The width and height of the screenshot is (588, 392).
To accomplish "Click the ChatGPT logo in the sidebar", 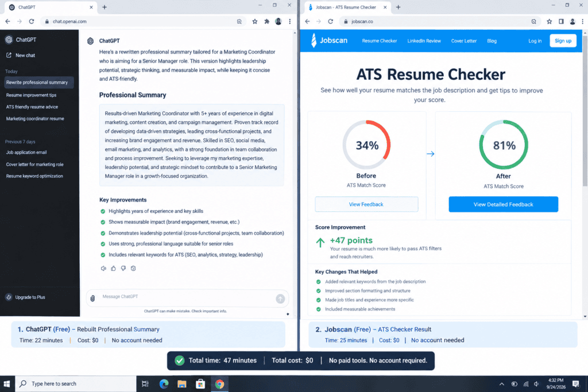I will tap(9, 40).
